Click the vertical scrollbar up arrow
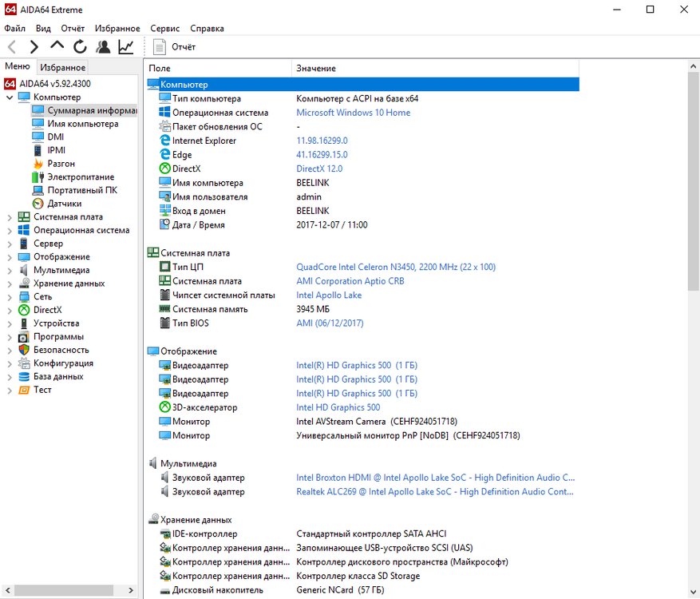The image size is (700, 599). click(693, 66)
